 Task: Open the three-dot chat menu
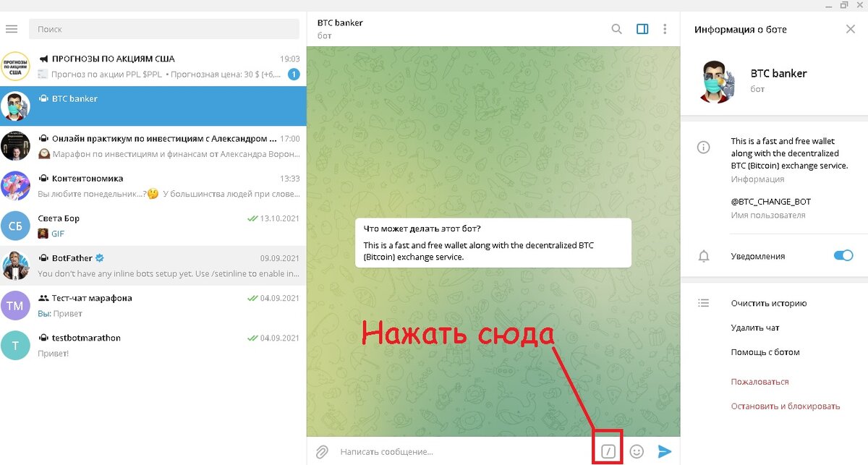(x=665, y=29)
